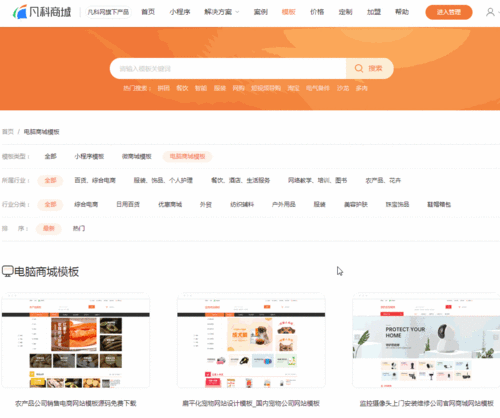
Task: Choose 外贸 category
Action: pyautogui.click(x=206, y=204)
